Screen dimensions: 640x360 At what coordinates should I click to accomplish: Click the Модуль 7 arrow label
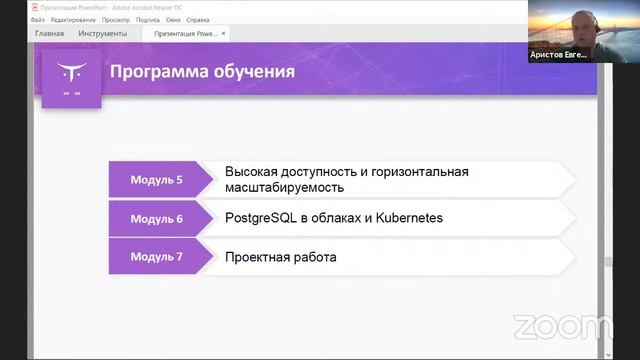pos(161,257)
